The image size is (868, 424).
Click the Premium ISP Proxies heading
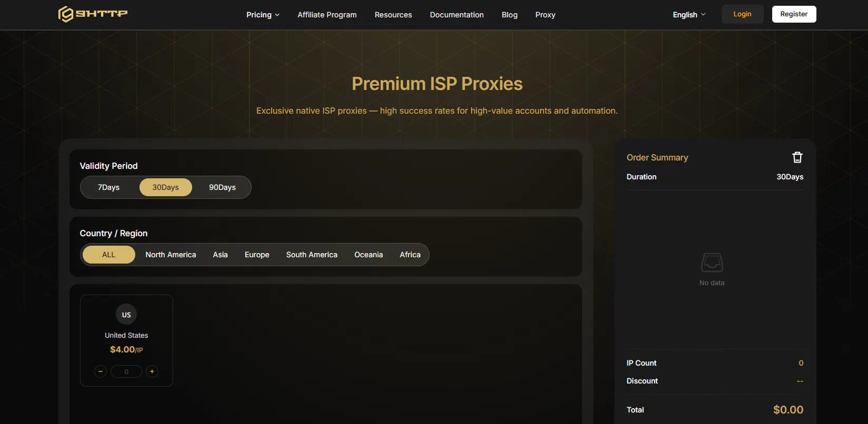[437, 84]
